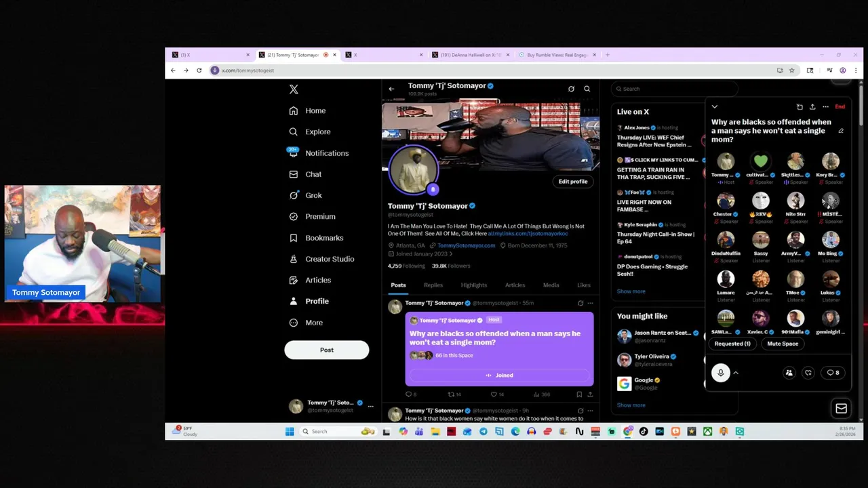Expand microphone options chevron
The width and height of the screenshot is (868, 488).
(x=736, y=373)
